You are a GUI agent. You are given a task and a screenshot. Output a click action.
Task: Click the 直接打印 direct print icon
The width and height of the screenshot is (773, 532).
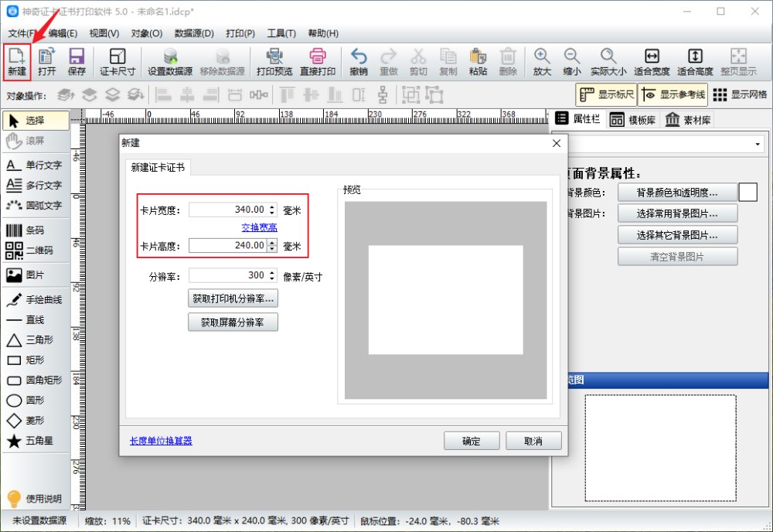(x=318, y=62)
